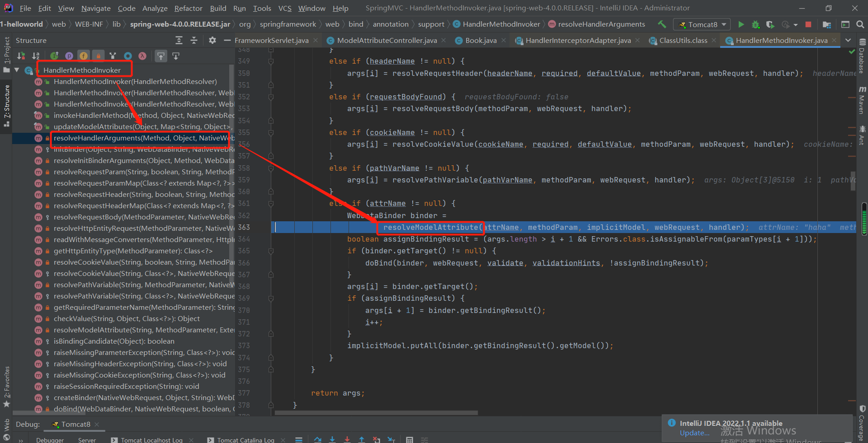Viewport: 868px width, 443px height.
Task: Open the Maven side panel
Action: 862,100
